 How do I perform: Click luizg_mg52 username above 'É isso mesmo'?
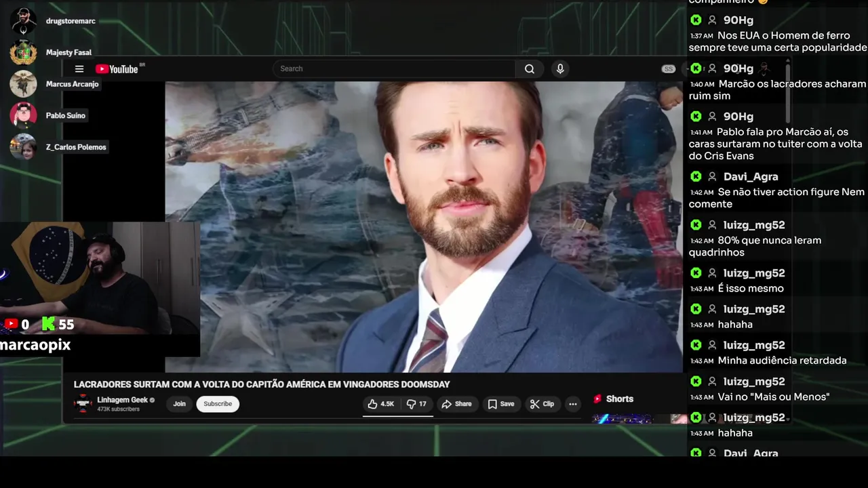coord(754,272)
